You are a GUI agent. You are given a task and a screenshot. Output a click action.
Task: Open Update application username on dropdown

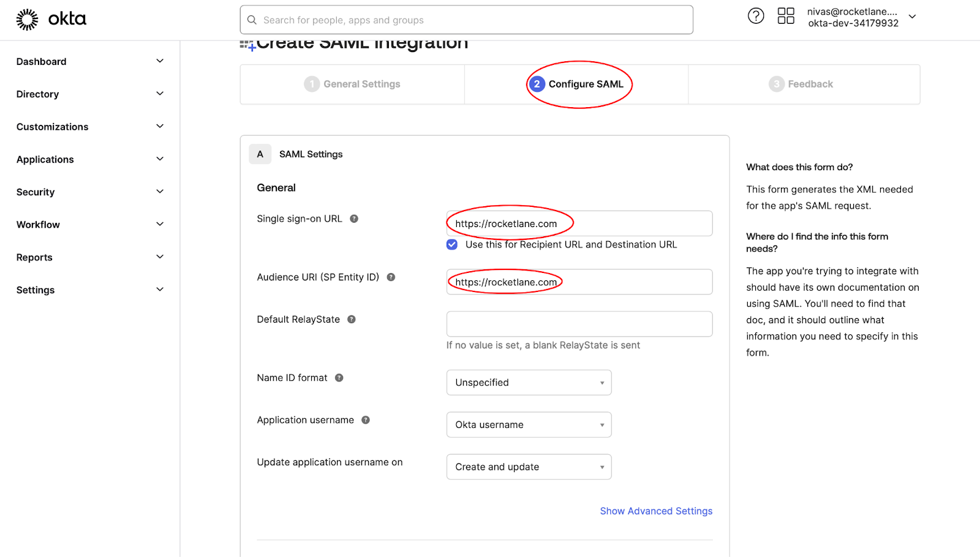coord(529,467)
